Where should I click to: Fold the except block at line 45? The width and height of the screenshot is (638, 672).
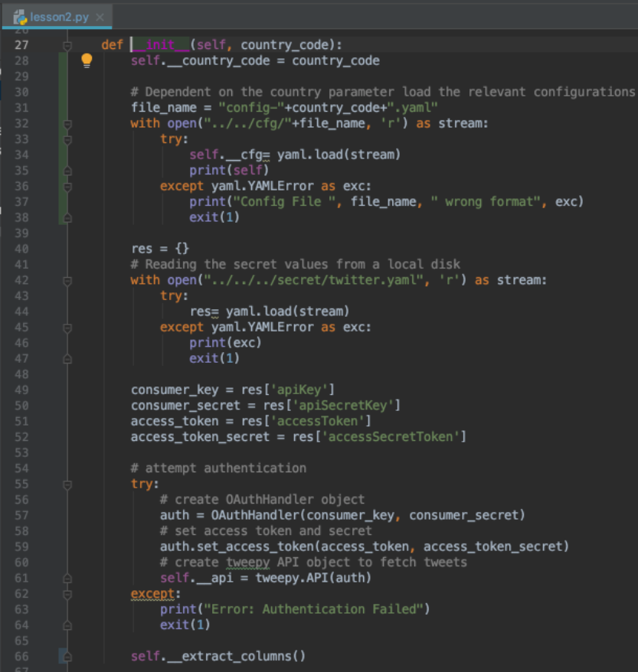(67, 327)
